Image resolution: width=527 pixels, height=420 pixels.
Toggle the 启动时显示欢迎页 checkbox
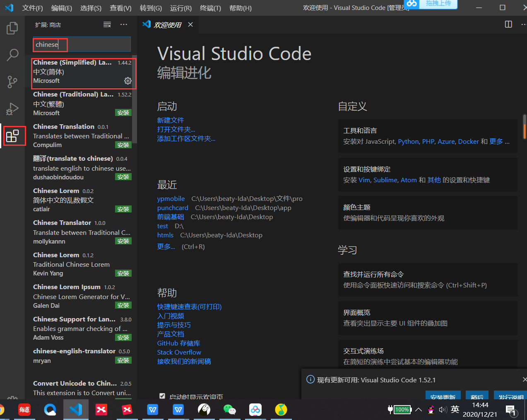click(x=162, y=396)
